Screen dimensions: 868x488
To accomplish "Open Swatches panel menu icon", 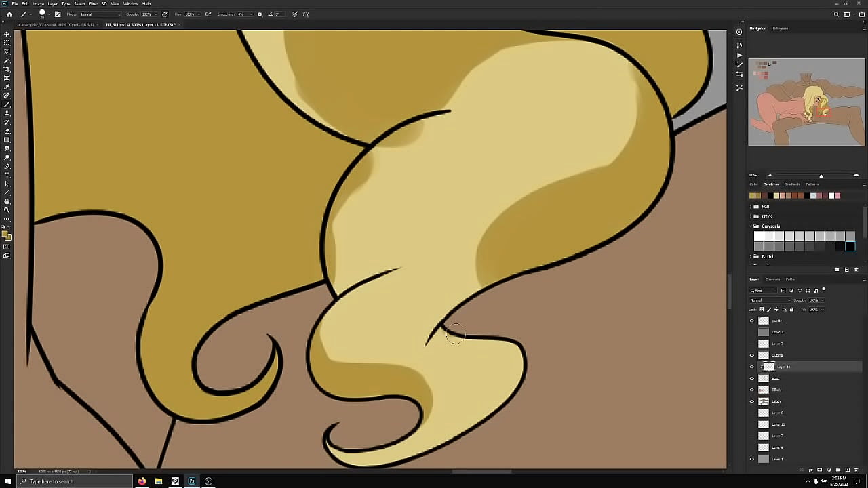I will [864, 184].
